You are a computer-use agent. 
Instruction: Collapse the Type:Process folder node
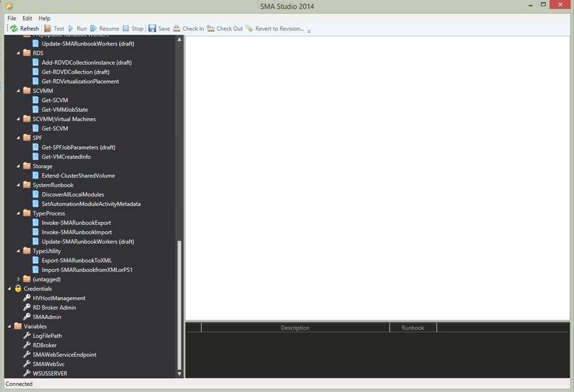click(18, 213)
